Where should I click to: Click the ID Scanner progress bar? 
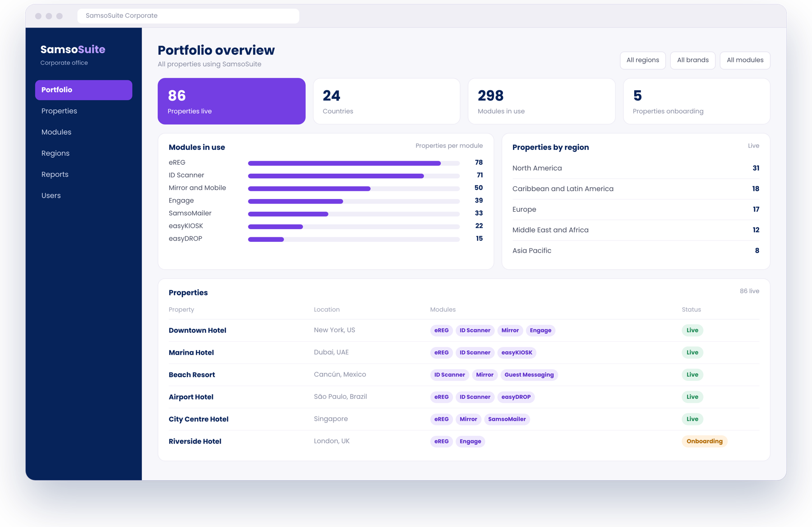[354, 176]
